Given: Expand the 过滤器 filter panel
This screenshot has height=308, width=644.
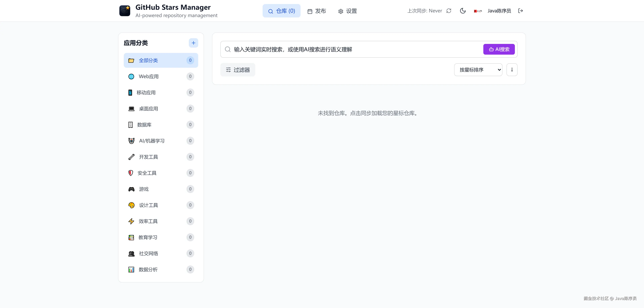Looking at the screenshot, I should [238, 70].
